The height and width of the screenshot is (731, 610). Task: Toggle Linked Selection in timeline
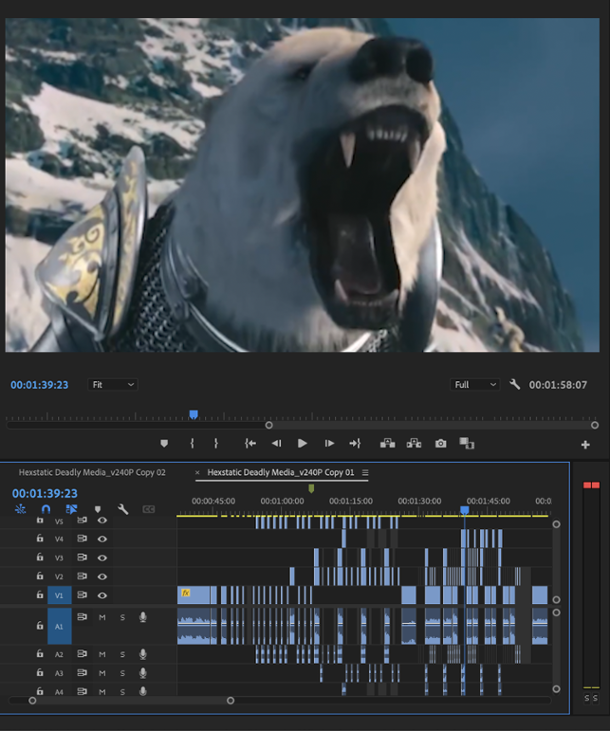(x=71, y=509)
